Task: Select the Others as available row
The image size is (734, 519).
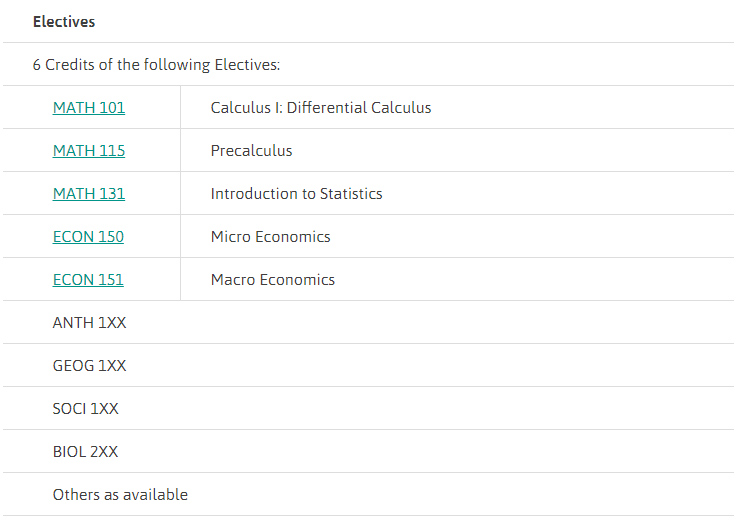Action: [x=120, y=495]
